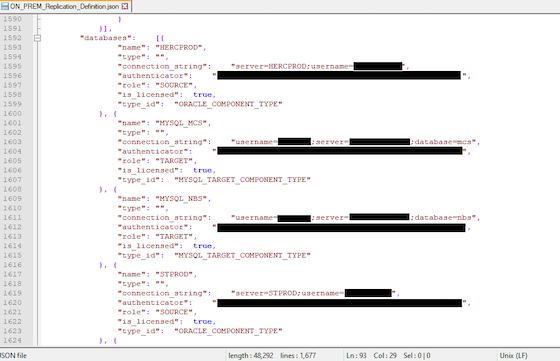Click the save icon on file tab
Screen dimensions: 560x361
coord(5,6)
